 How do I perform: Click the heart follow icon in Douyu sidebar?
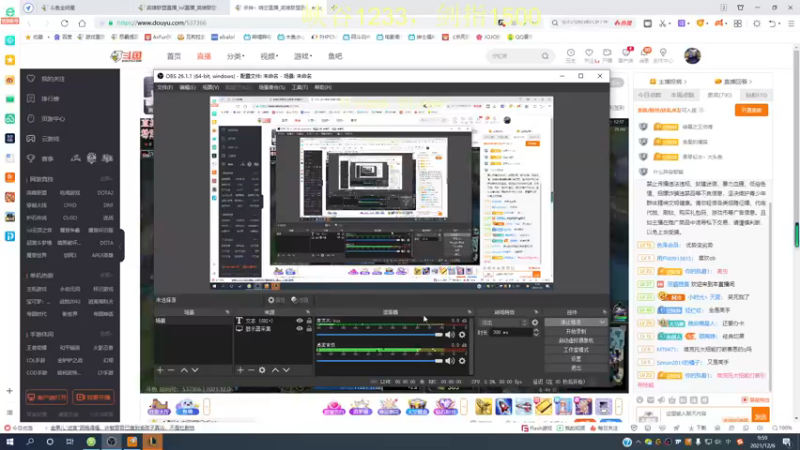pyautogui.click(x=31, y=79)
